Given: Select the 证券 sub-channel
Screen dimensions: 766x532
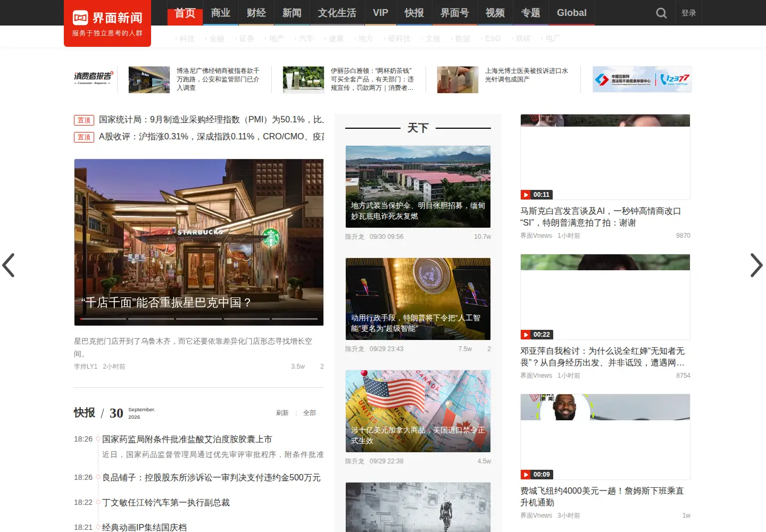Looking at the screenshot, I should point(246,38).
